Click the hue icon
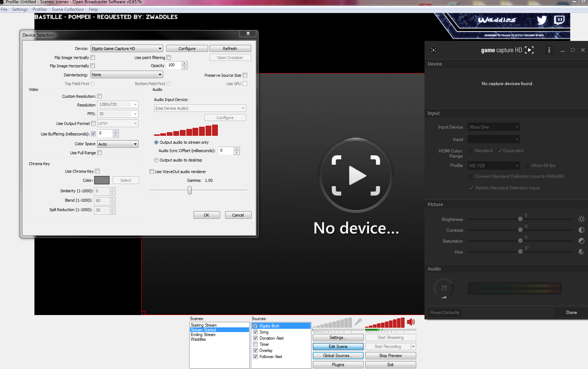The height and width of the screenshot is (369, 588). 581,252
